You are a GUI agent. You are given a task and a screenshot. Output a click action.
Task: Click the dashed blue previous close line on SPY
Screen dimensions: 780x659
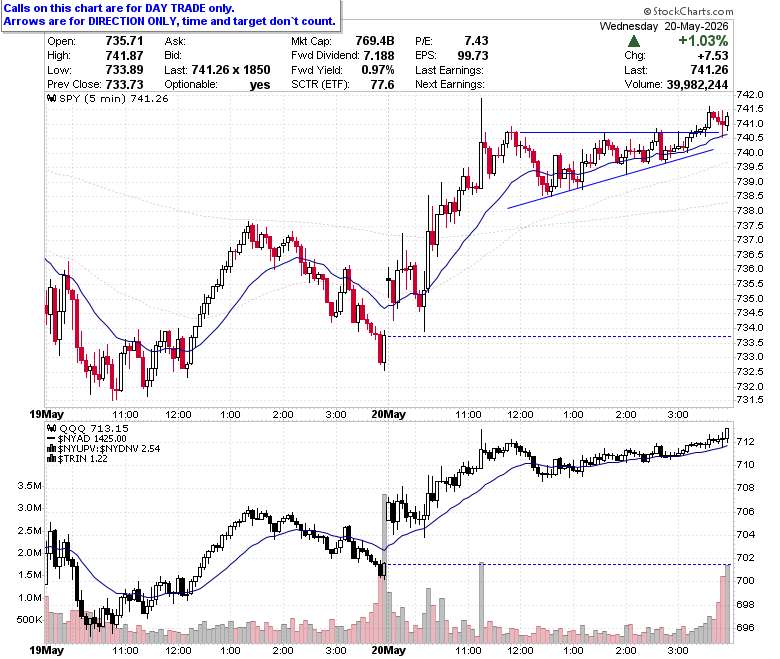(x=559, y=337)
